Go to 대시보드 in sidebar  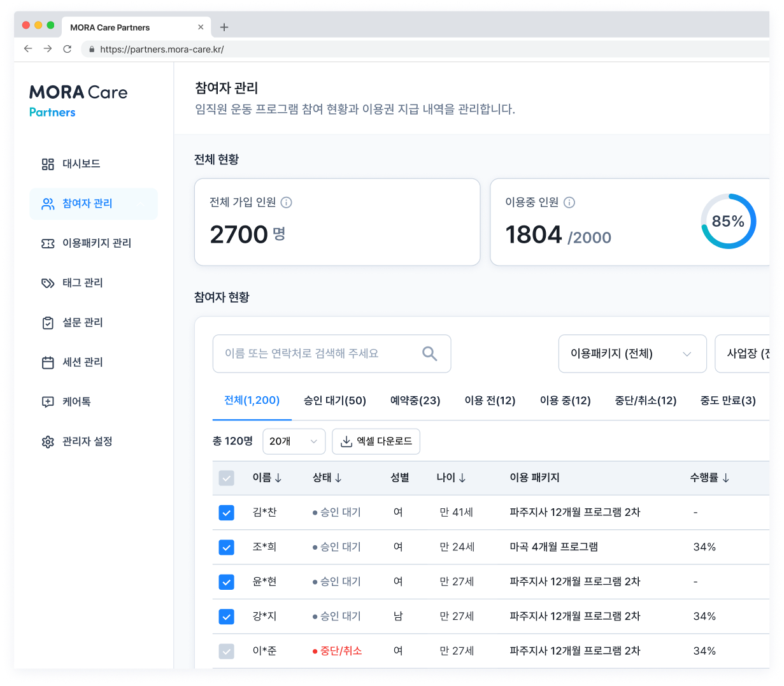[x=81, y=164]
